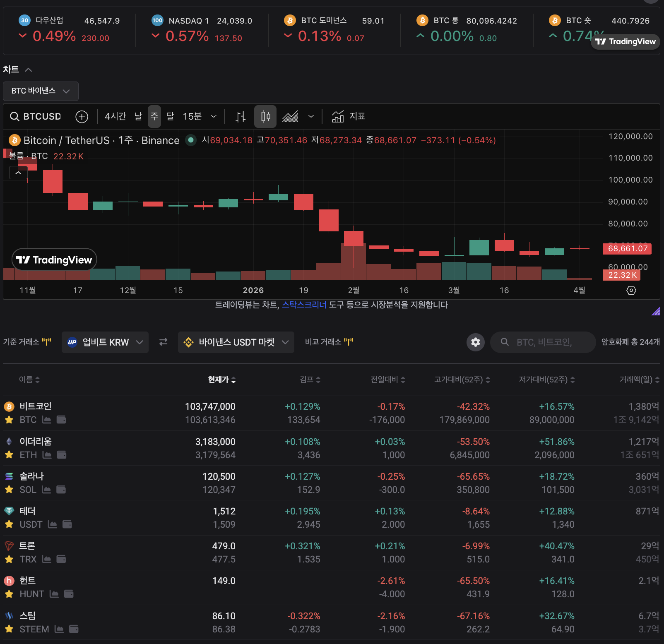Open the wallet icon for SOL row
Viewport: 664px width, 644px height.
pyautogui.click(x=61, y=490)
